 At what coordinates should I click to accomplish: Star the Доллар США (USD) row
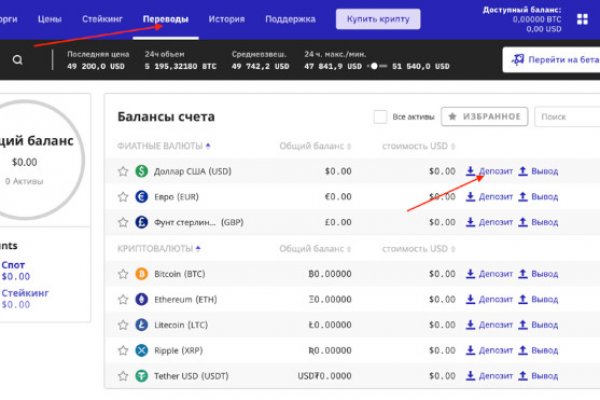coord(124,171)
